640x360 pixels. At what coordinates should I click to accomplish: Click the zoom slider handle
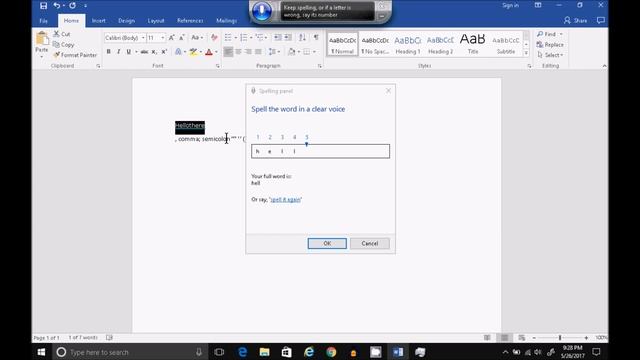click(560, 338)
